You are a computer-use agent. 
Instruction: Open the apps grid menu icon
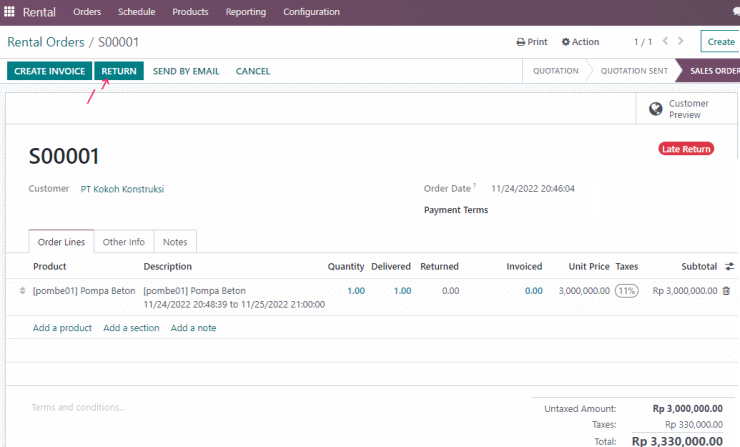point(9,11)
